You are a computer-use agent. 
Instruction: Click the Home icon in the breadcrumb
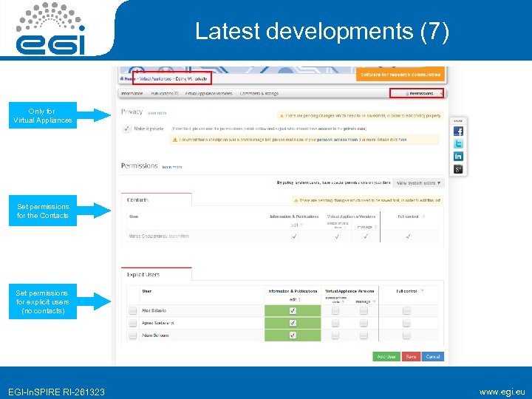click(x=122, y=79)
